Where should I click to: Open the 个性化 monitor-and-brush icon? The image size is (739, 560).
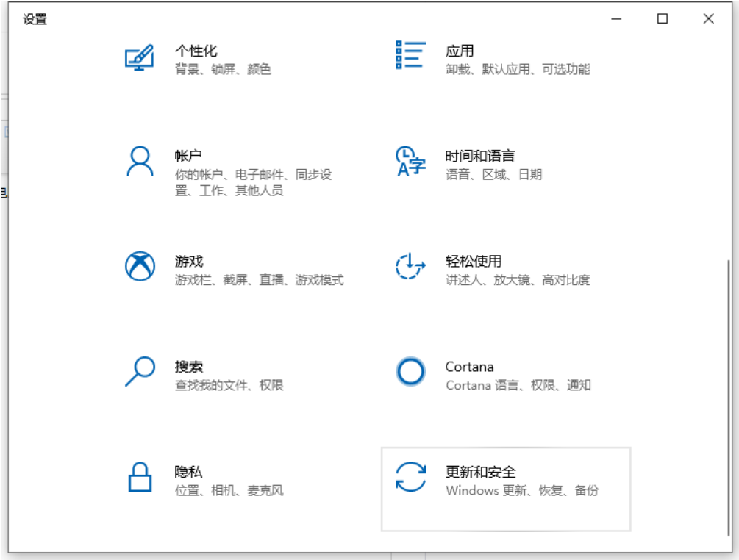tap(140, 57)
